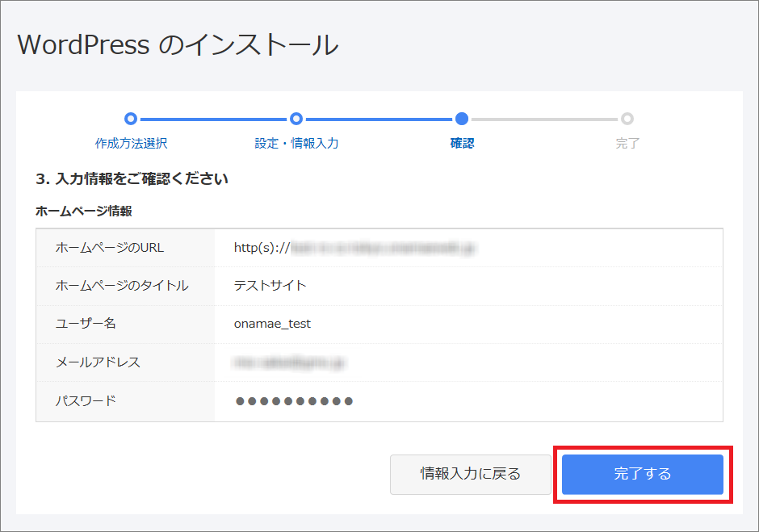Click the ユーザー名 row label
Viewport: 759px width, 532px height.
click(x=86, y=324)
